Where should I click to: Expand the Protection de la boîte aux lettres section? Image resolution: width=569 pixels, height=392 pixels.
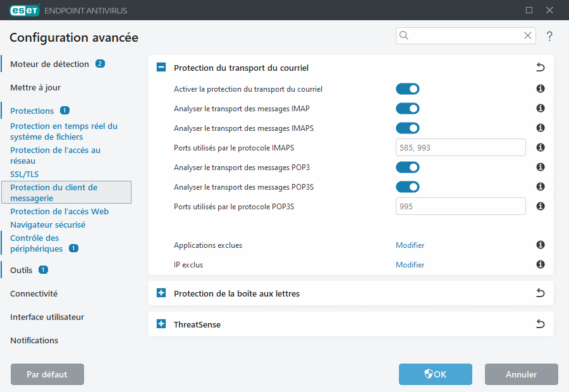tap(161, 293)
